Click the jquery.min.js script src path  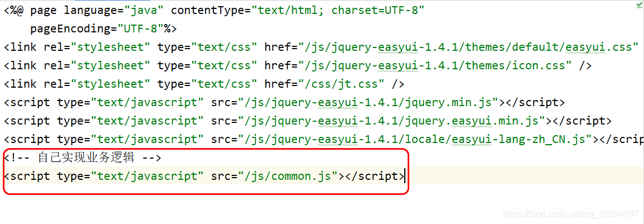pyautogui.click(x=370, y=103)
